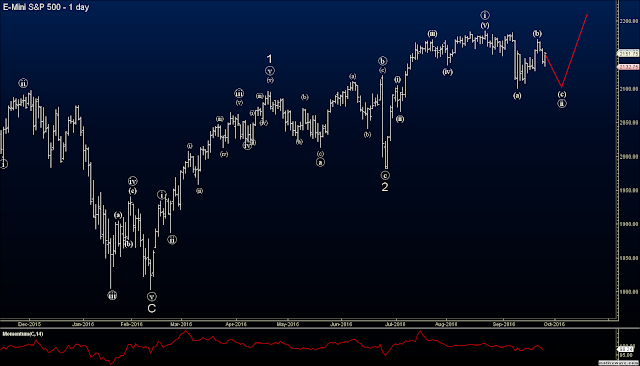
Task: Click the E-Mini S&P 500 - 1 day title
Action: click(46, 7)
